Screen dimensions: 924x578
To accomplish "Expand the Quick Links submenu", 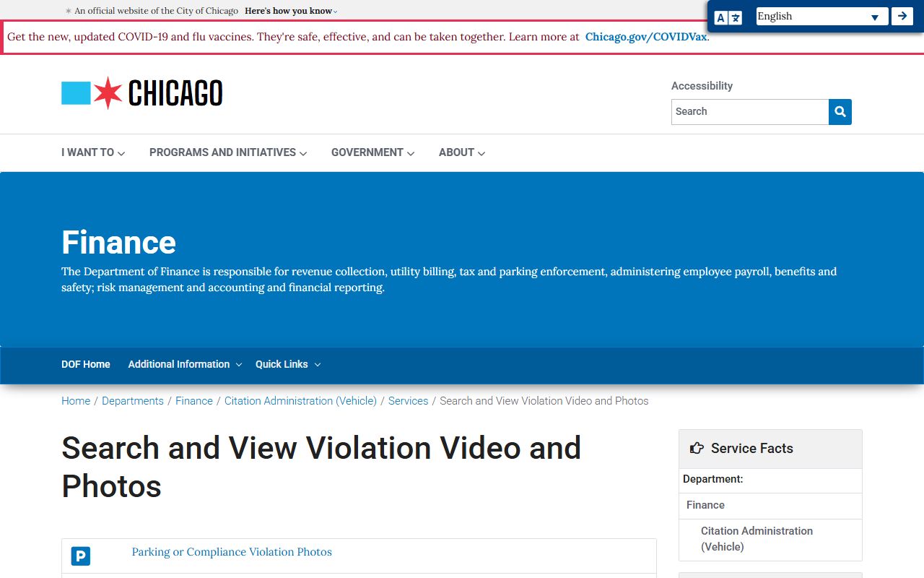I will 288,364.
